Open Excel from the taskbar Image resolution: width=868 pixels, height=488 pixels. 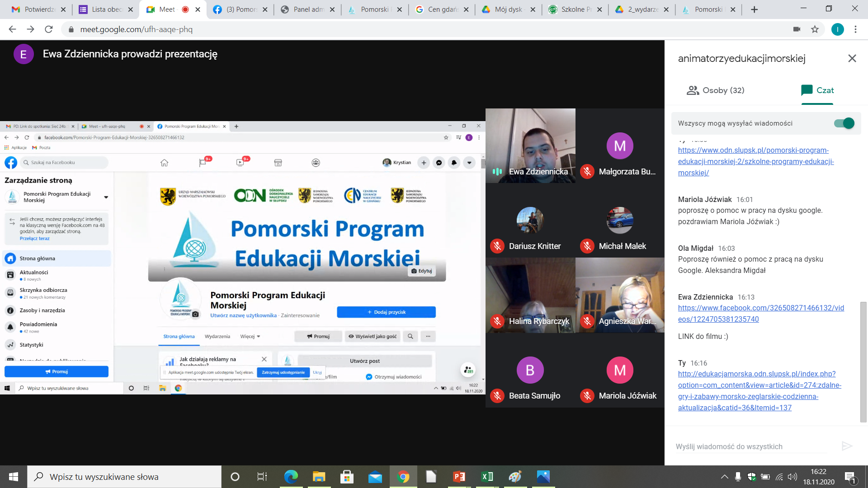(x=487, y=477)
